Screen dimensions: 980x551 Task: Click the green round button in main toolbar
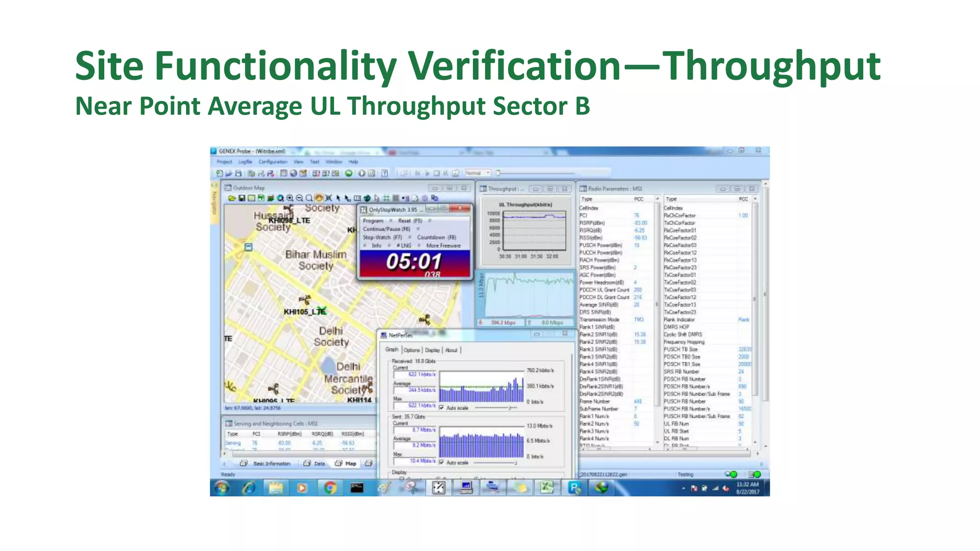pyautogui.click(x=349, y=174)
